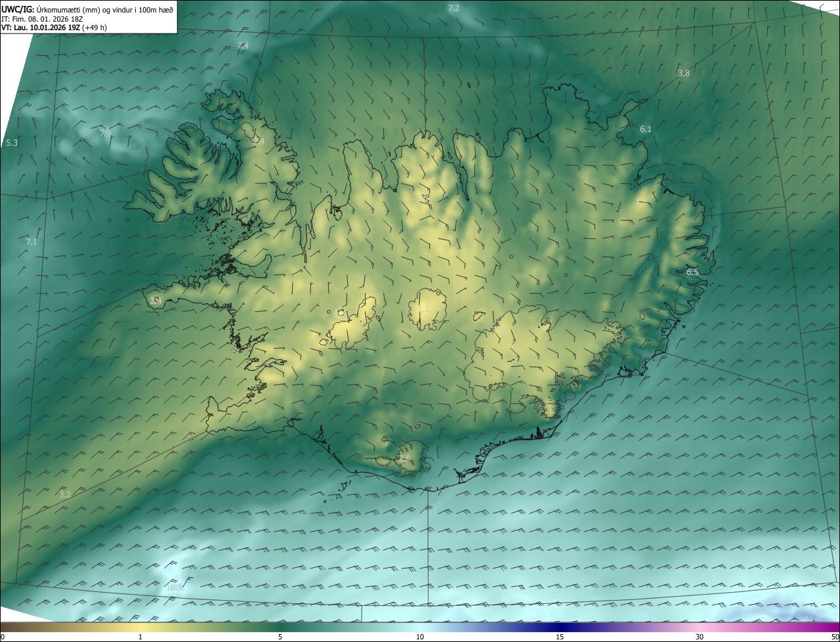Select the 10.5 value label near the bottom
840x642 pixels.
point(175,588)
